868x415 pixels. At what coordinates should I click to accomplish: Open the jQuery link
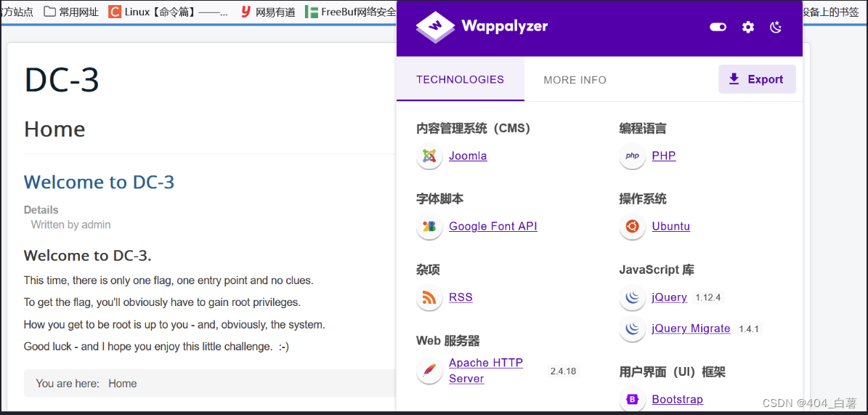pyautogui.click(x=669, y=297)
